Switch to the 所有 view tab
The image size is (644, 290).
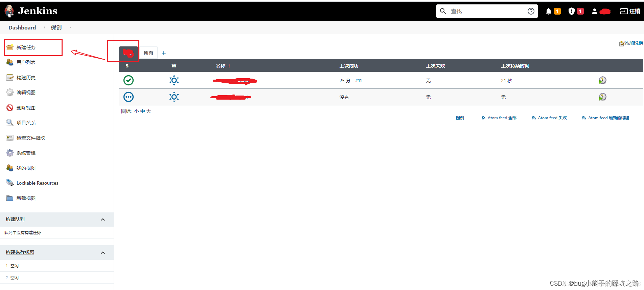coord(148,53)
